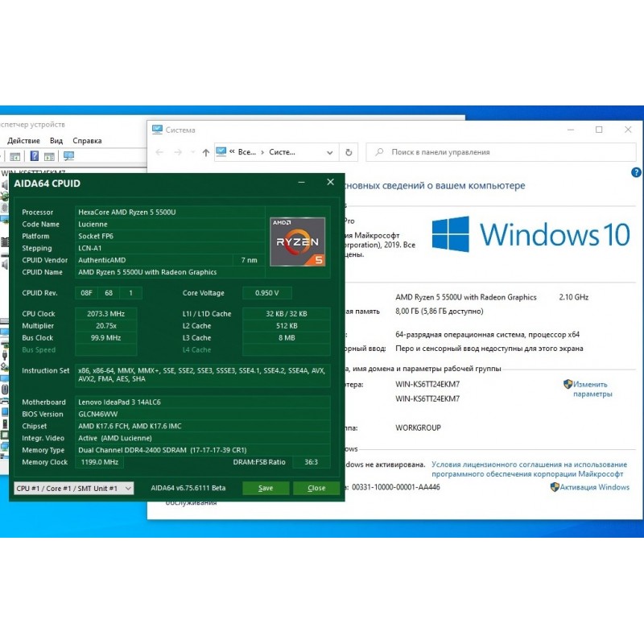Image resolution: width=644 pixels, height=644 pixels.
Task: Click the 20.75x multiplier value
Action: click(x=106, y=326)
